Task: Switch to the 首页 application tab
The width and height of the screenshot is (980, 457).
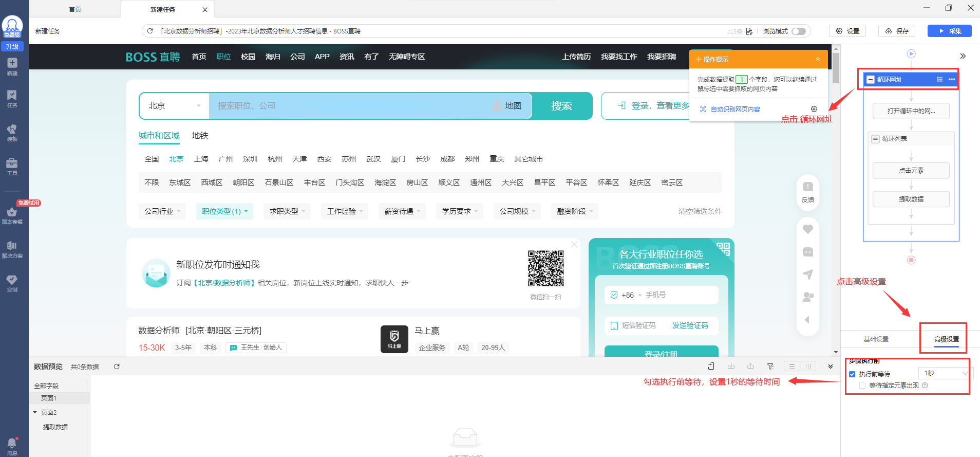Action: (75, 9)
